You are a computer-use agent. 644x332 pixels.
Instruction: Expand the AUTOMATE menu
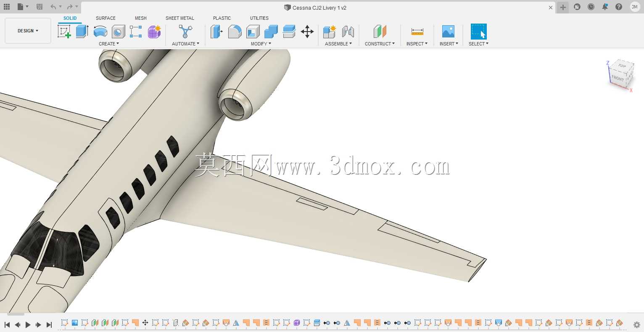pyautogui.click(x=185, y=44)
